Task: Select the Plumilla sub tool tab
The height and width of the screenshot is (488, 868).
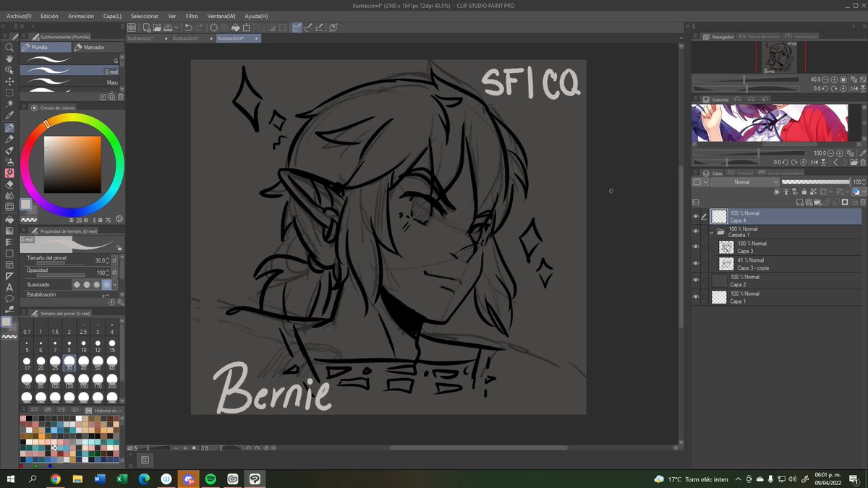Action: [x=45, y=47]
